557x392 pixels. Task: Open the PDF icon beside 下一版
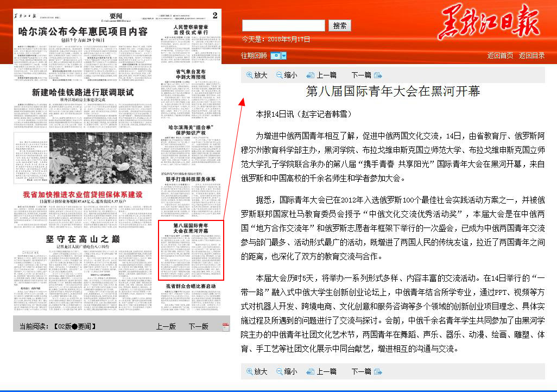pos(226,326)
